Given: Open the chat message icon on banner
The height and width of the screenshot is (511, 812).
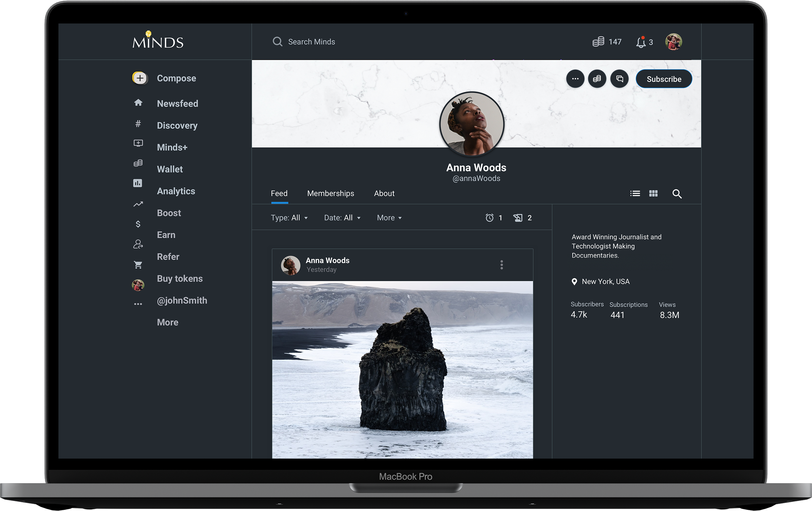Looking at the screenshot, I should coord(619,79).
